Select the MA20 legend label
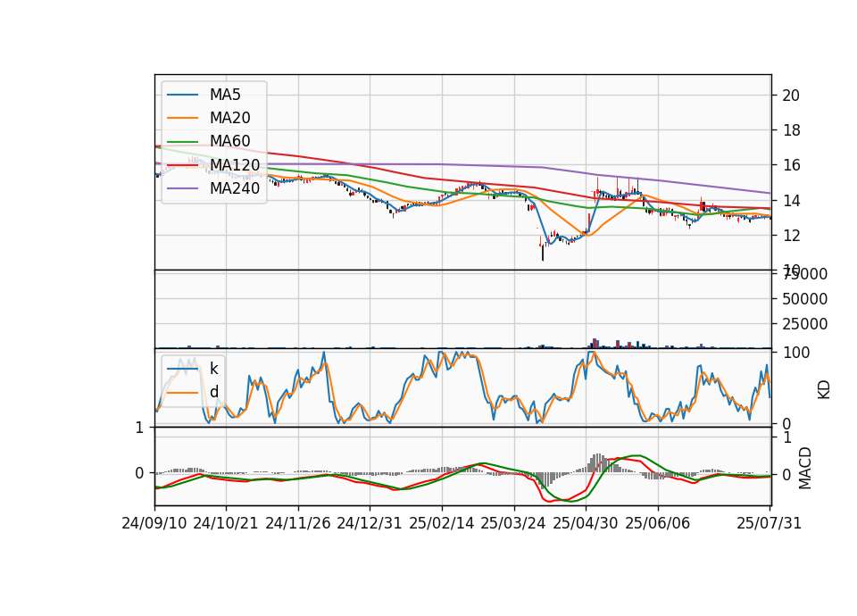The image size is (857, 616). 229,118
